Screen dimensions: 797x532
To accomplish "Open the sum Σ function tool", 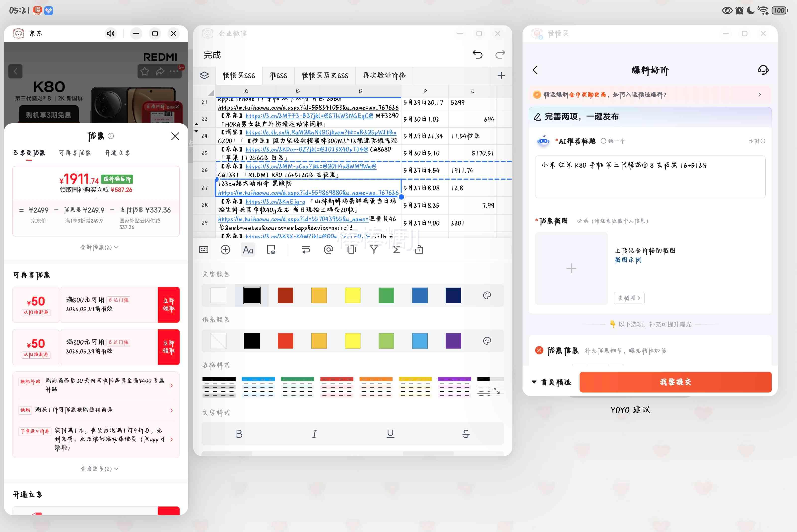I will (x=396, y=250).
